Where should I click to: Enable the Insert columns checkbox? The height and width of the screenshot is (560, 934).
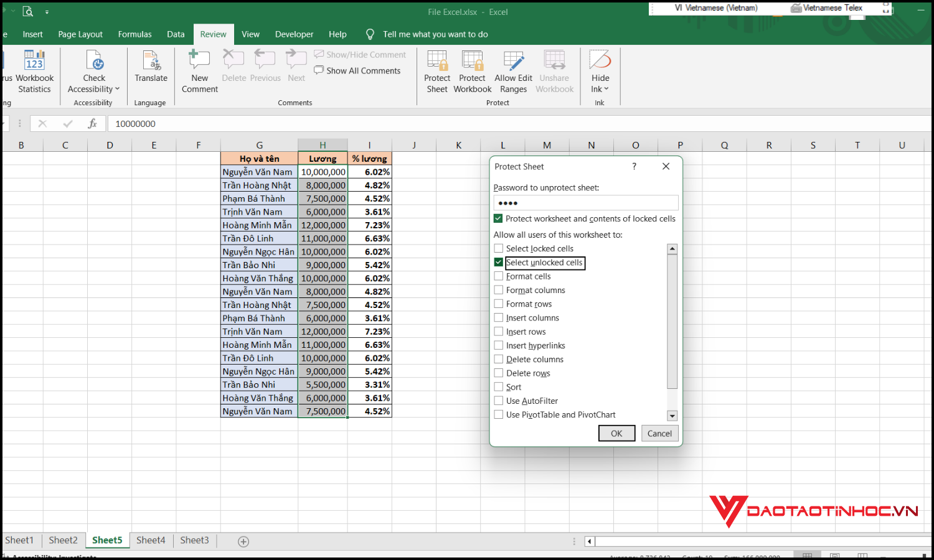pyautogui.click(x=499, y=318)
